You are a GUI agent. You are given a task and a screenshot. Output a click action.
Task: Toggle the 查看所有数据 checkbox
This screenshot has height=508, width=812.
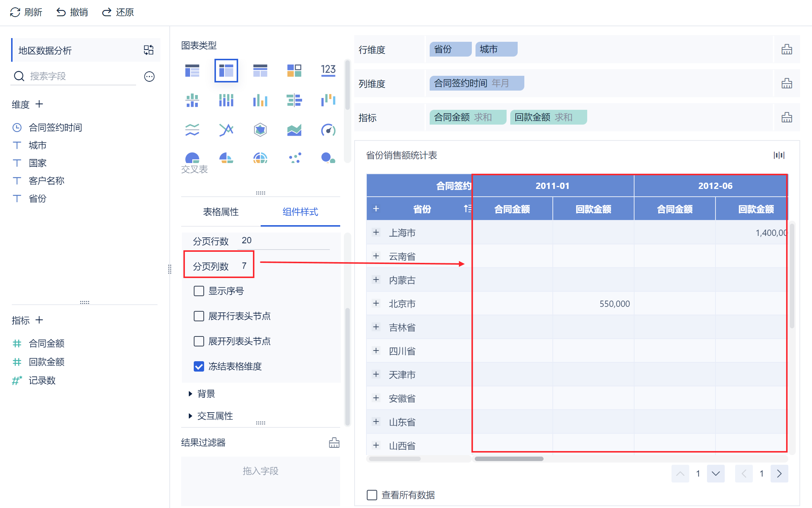click(372, 495)
